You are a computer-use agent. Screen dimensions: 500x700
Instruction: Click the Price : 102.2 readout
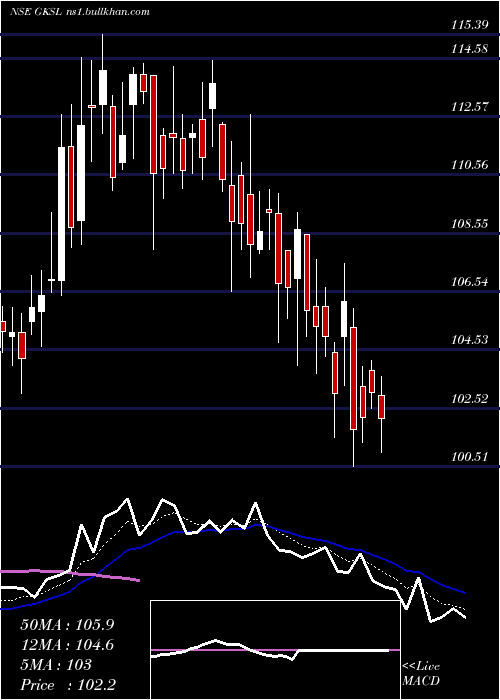pos(69,685)
